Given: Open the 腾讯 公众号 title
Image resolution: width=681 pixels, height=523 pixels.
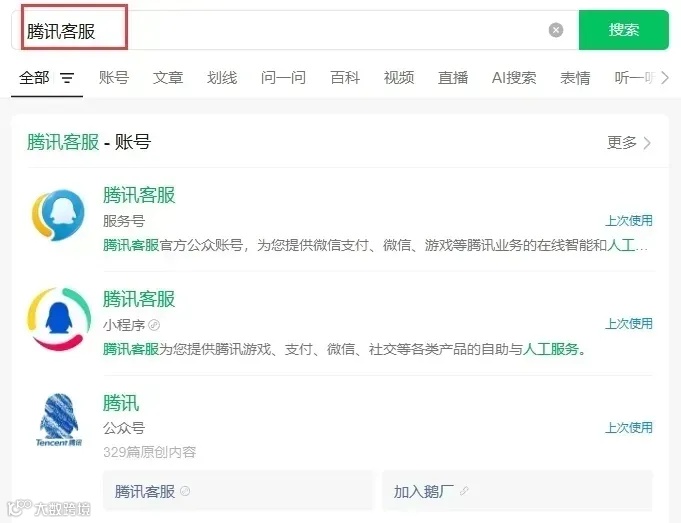Looking at the screenshot, I should point(121,403).
